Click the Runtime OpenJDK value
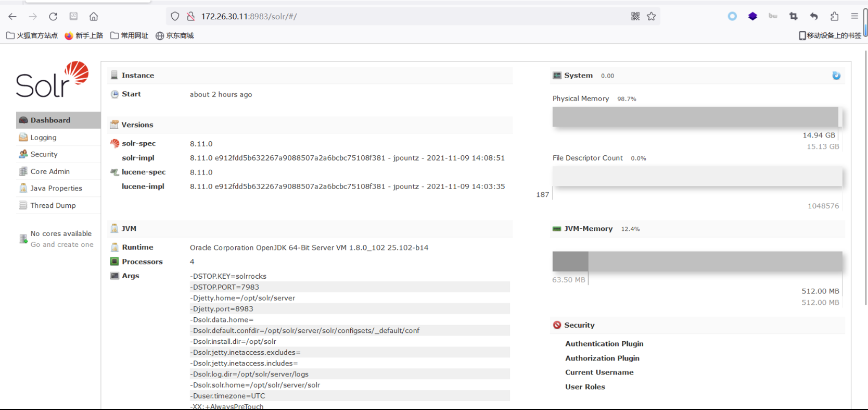This screenshot has height=410, width=868. [x=309, y=247]
